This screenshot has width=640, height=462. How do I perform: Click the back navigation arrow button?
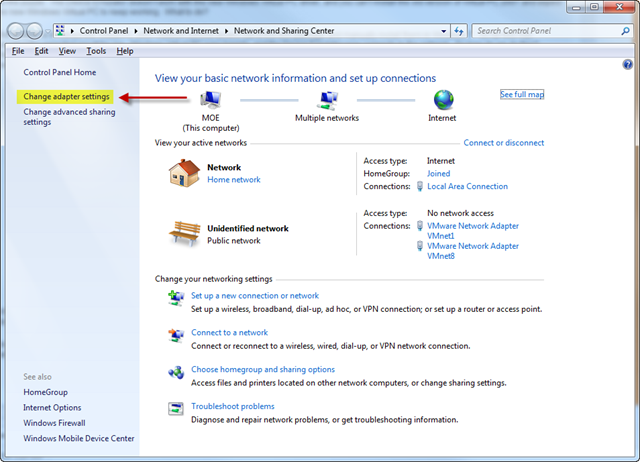(19, 31)
